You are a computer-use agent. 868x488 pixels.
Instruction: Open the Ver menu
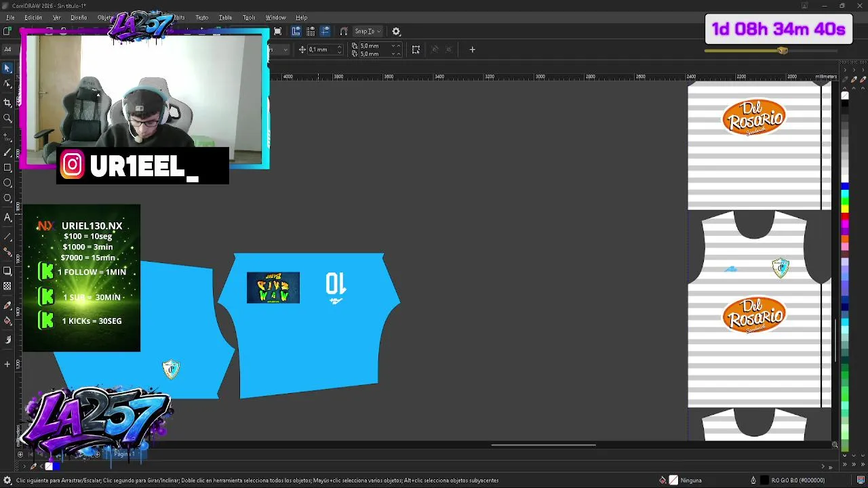[x=57, y=18]
